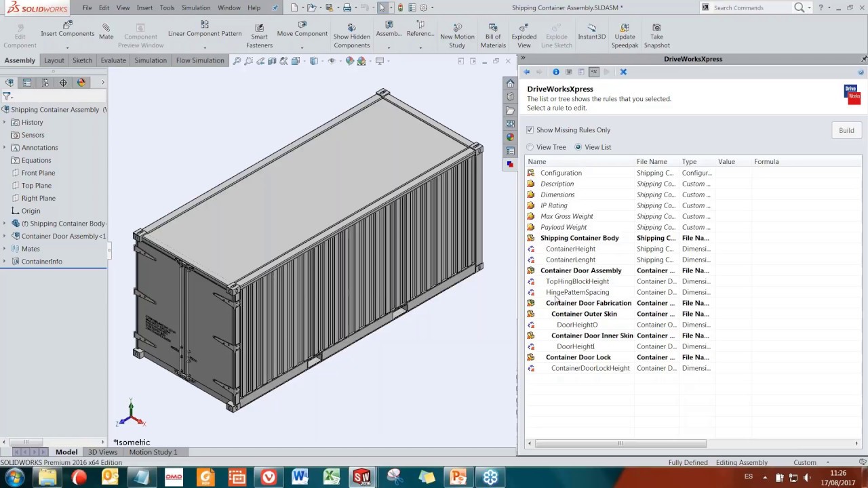Image resolution: width=868 pixels, height=488 pixels.
Task: Open the 3D Views tab
Action: tap(102, 452)
